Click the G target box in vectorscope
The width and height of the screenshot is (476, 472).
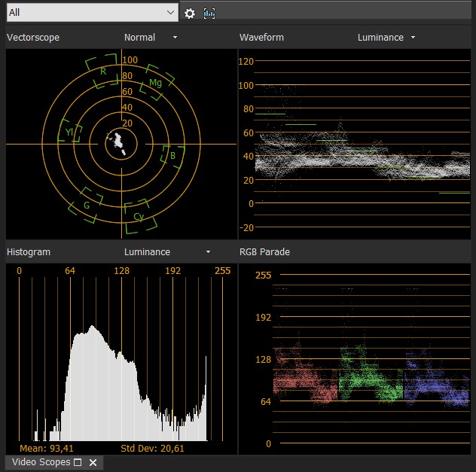point(87,204)
